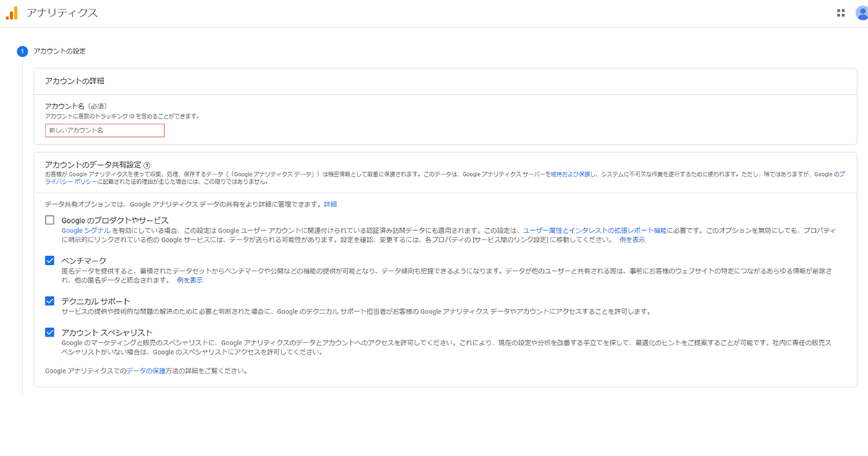Enable Google のプロダクトやサービス checkbox
Viewport: 868px width, 456px height.
[x=50, y=220]
